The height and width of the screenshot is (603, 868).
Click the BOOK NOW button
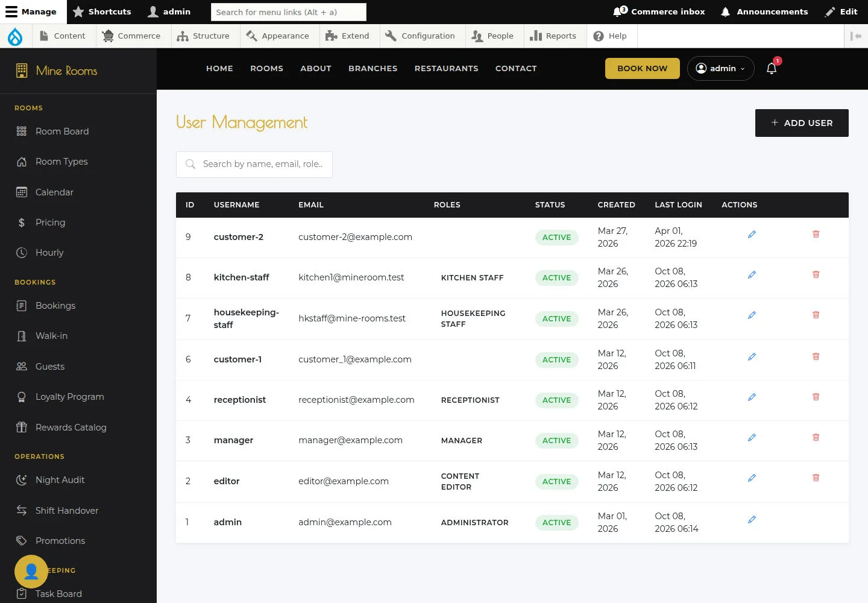(x=643, y=68)
